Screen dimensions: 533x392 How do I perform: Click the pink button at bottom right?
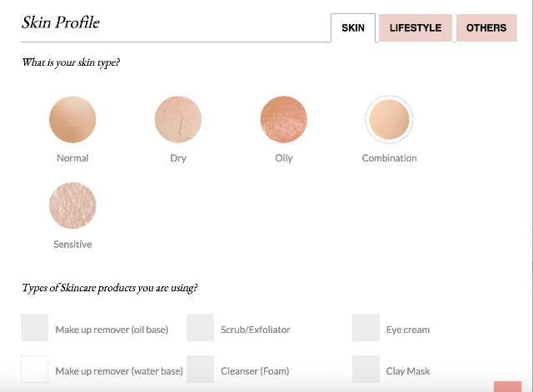(x=507, y=386)
